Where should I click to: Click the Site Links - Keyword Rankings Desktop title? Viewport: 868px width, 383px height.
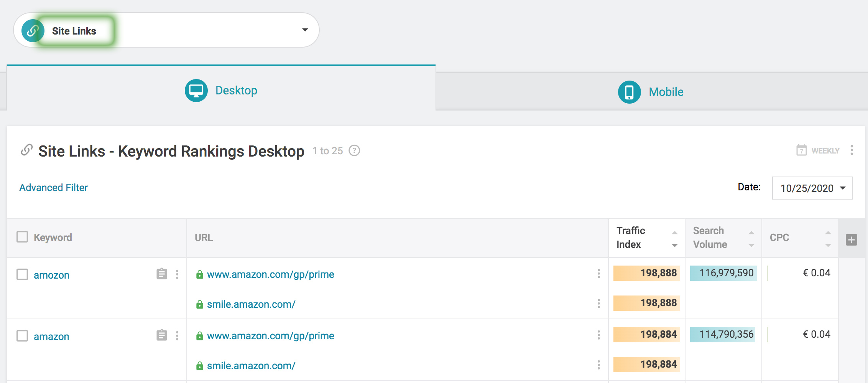171,151
